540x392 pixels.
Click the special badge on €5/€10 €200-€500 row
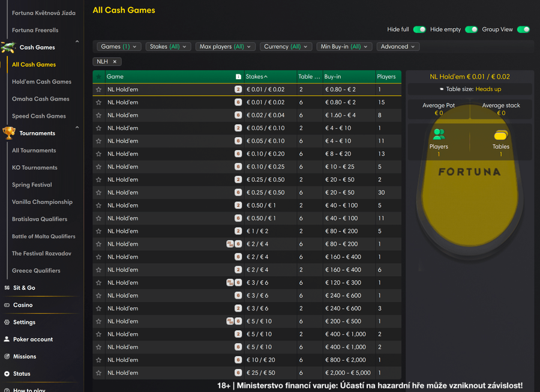230,321
